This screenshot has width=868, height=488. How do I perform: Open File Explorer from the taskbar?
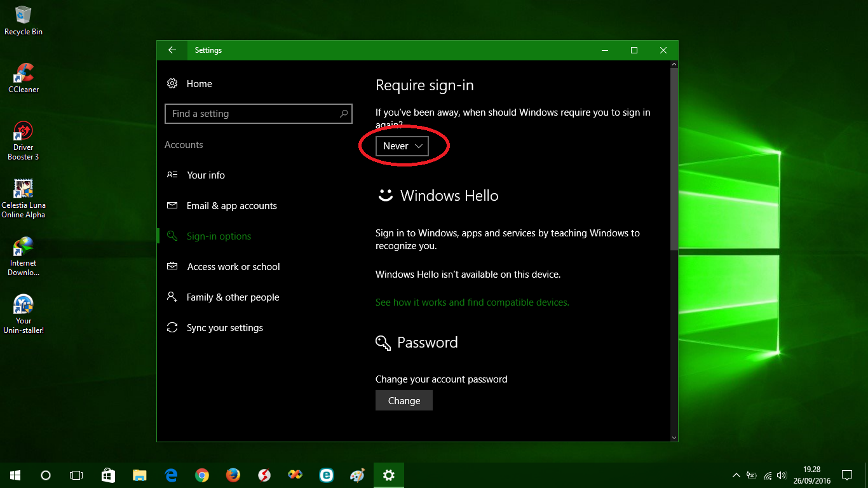pos(140,475)
